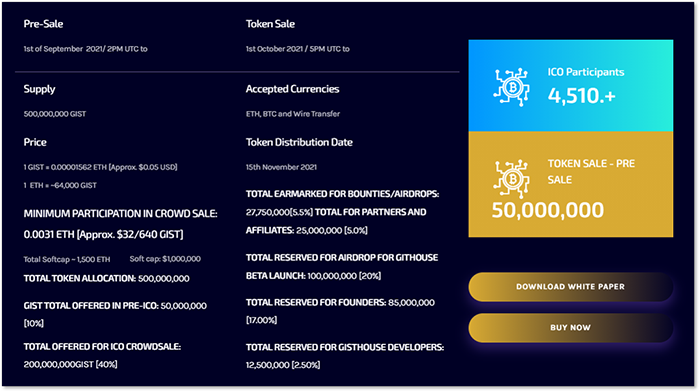Select the blue ICO Participants card

click(x=571, y=86)
